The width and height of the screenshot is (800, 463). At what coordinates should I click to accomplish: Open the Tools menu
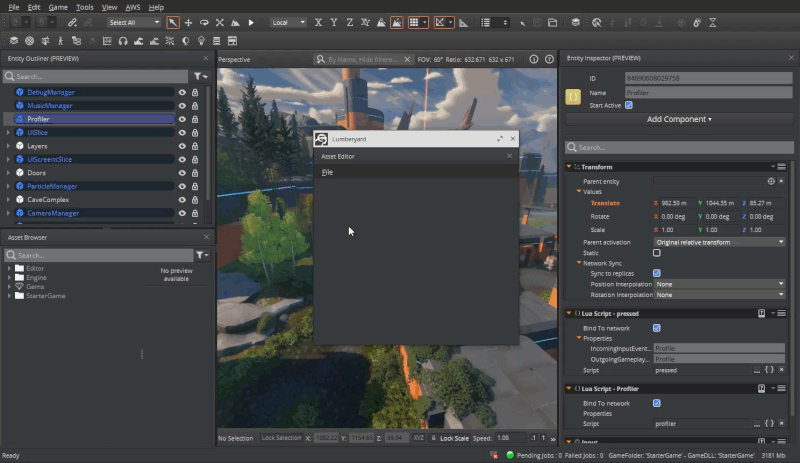click(85, 7)
